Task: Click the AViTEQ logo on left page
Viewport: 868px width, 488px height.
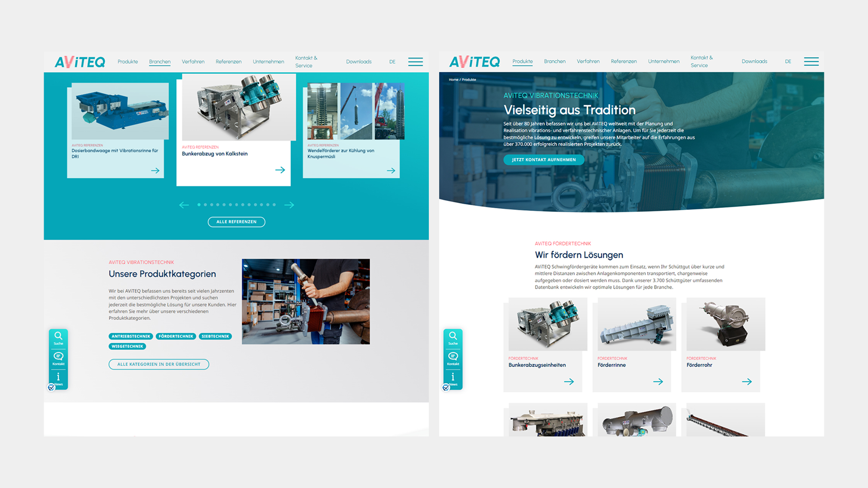Action: click(80, 62)
